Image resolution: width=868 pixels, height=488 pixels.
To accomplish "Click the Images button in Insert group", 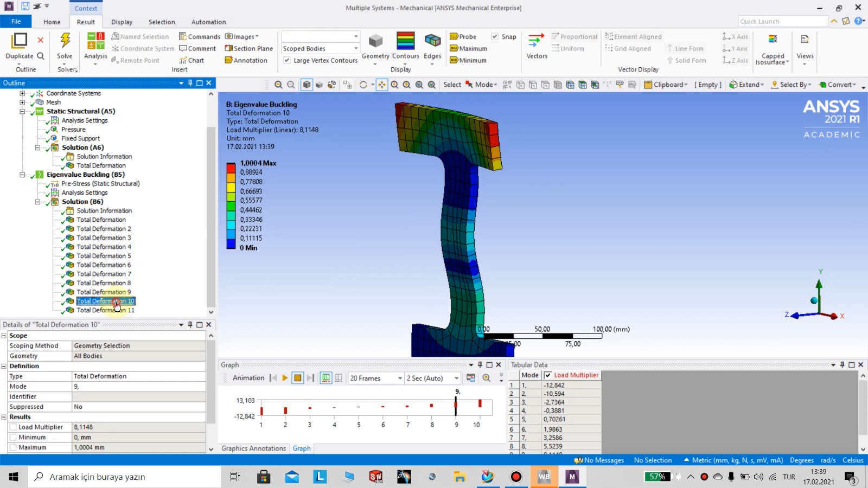I will tap(242, 36).
